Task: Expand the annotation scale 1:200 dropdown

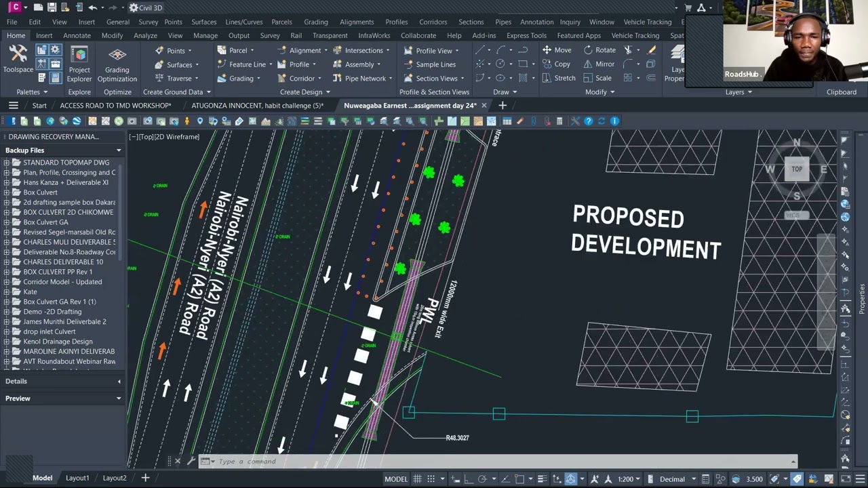Action: tap(630, 479)
